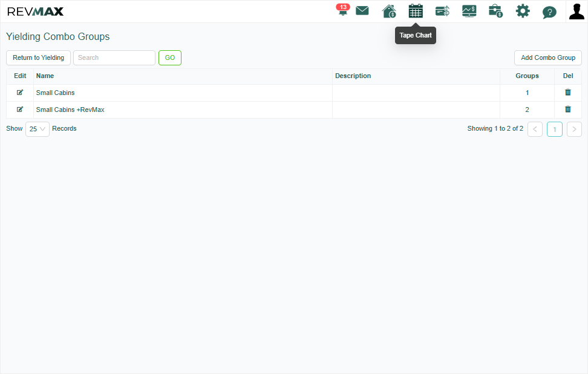The width and height of the screenshot is (588, 374).
Task: Go to previous page arrow
Action: click(535, 129)
